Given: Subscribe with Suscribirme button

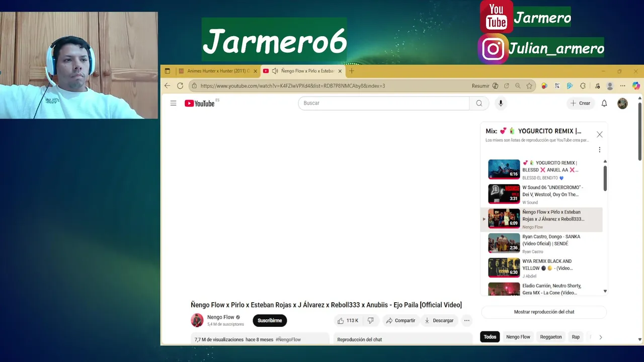Looking at the screenshot, I should [270, 320].
